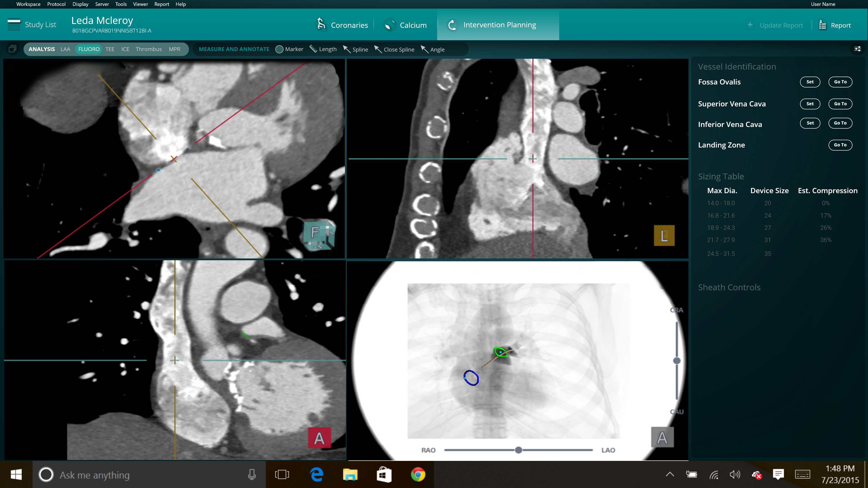Open File Explorer from the taskbar
868x488 pixels.
point(350,475)
